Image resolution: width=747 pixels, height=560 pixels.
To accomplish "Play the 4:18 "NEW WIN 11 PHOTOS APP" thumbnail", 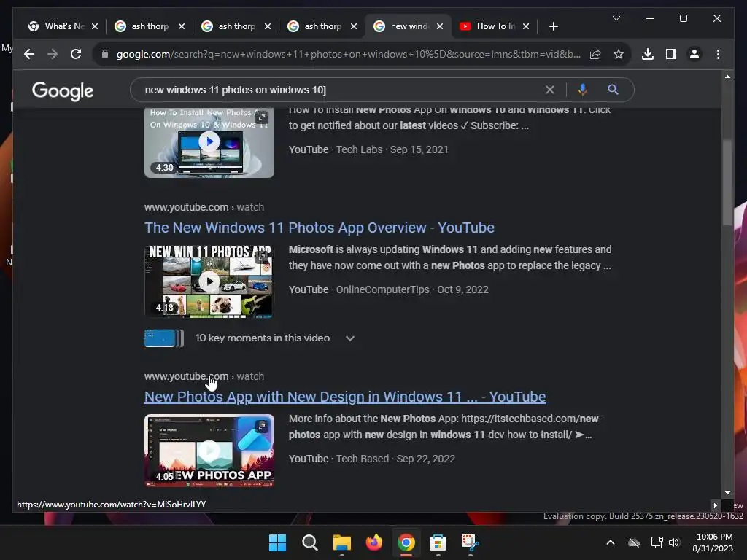I will (209, 281).
